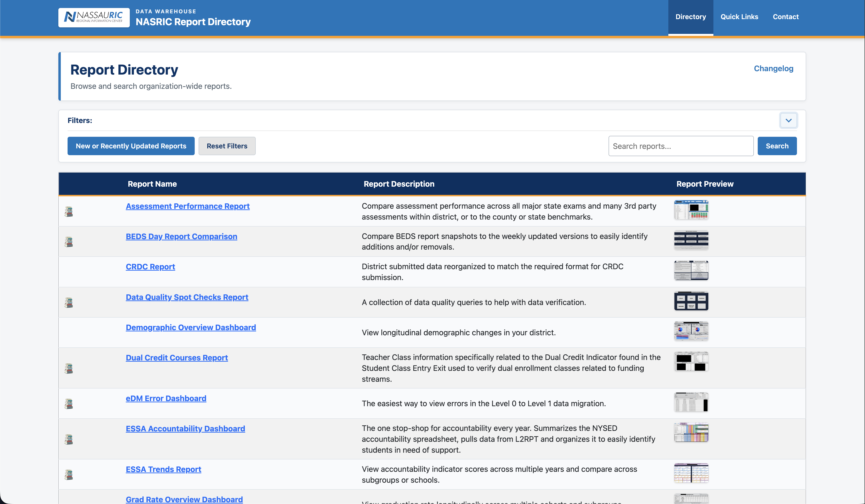
Task: Open the ESSA Trends Report link
Action: [163, 469]
